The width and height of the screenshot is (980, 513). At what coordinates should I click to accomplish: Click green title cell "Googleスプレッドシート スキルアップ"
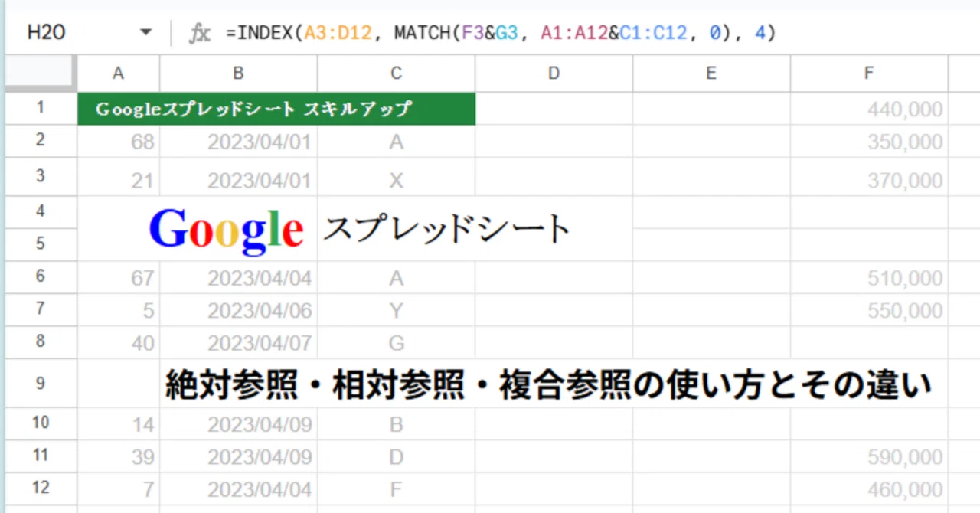pos(276,109)
